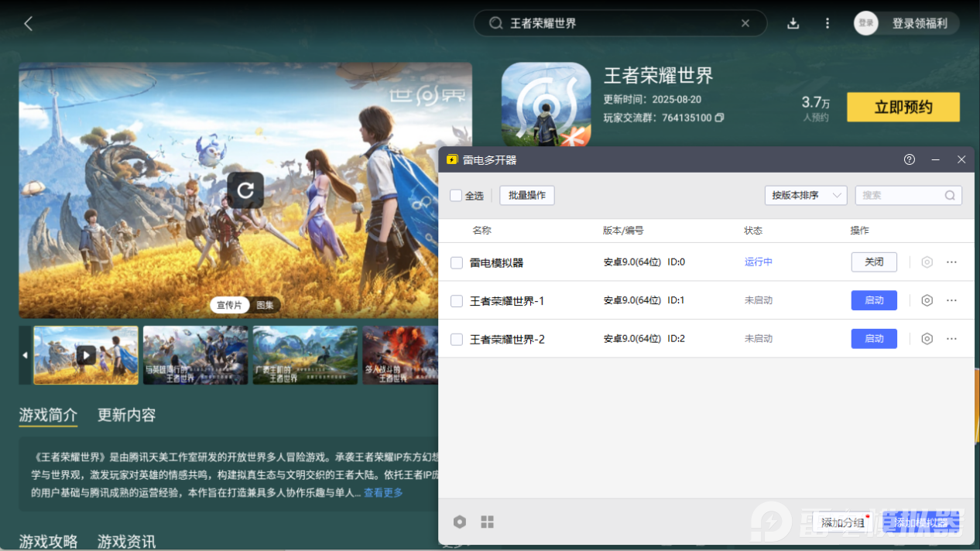Image resolution: width=980 pixels, height=551 pixels.
Task: Switch to the 更新内容 tab
Action: [x=126, y=415]
